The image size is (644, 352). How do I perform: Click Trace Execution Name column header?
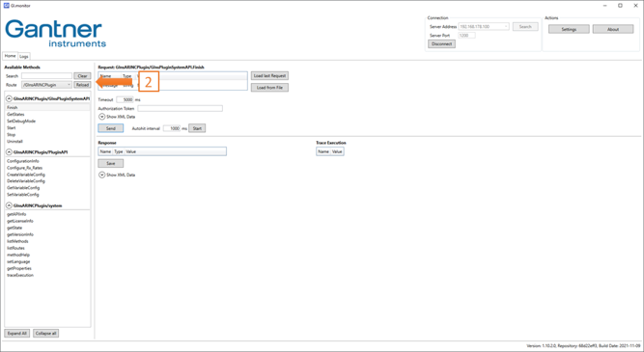tap(323, 151)
